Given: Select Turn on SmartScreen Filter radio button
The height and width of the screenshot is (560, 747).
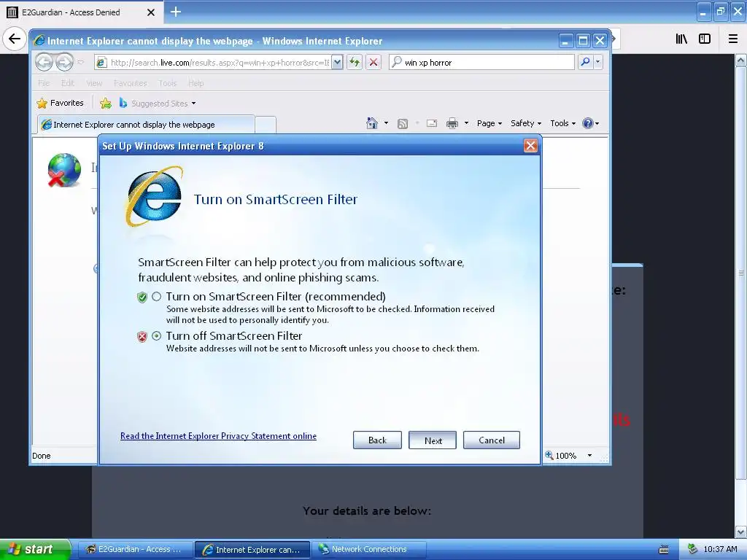Looking at the screenshot, I should (x=156, y=297).
